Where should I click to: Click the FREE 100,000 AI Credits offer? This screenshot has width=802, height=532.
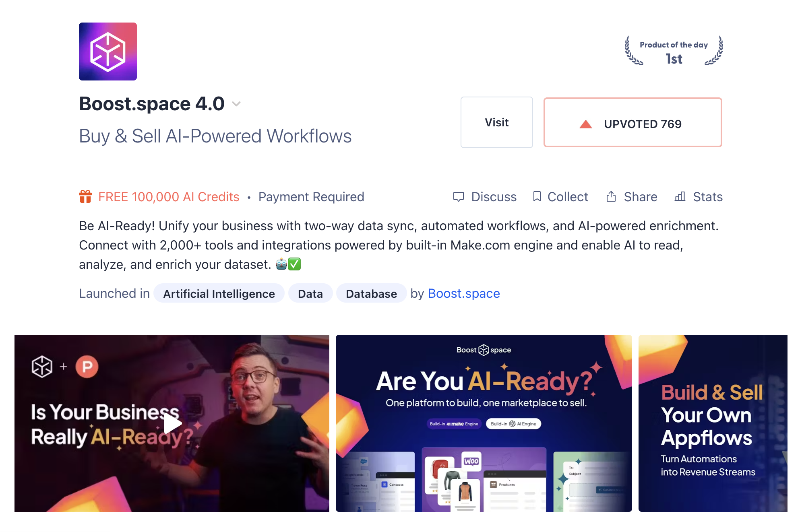169,197
